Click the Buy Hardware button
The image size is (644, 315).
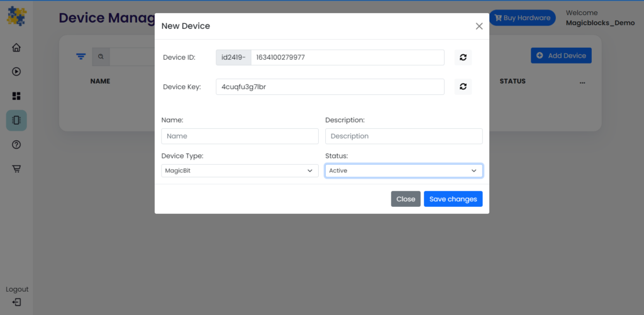(523, 18)
